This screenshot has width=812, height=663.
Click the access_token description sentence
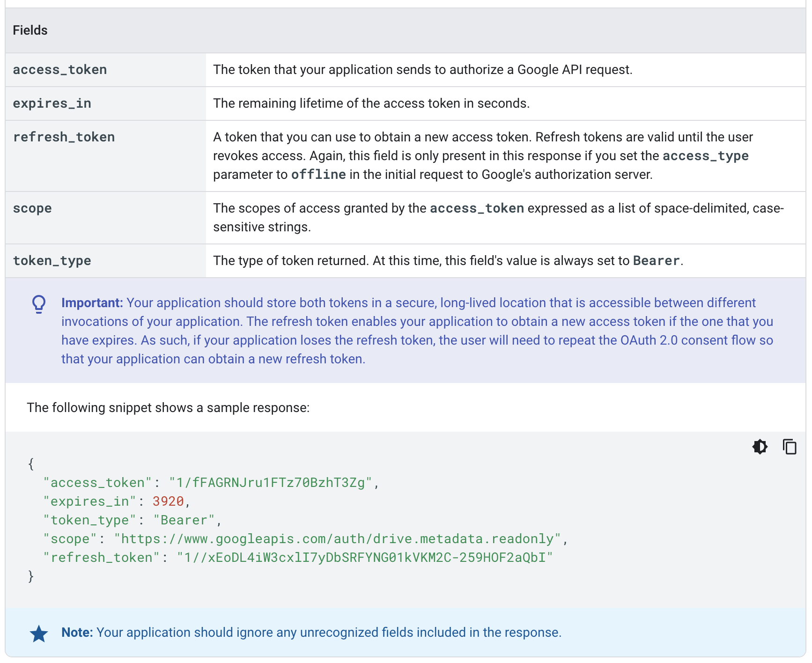click(423, 70)
